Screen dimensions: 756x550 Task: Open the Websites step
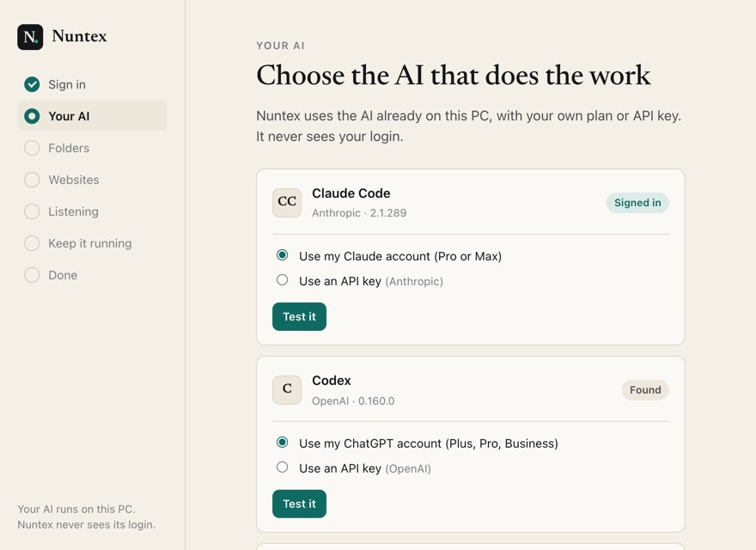click(93, 180)
